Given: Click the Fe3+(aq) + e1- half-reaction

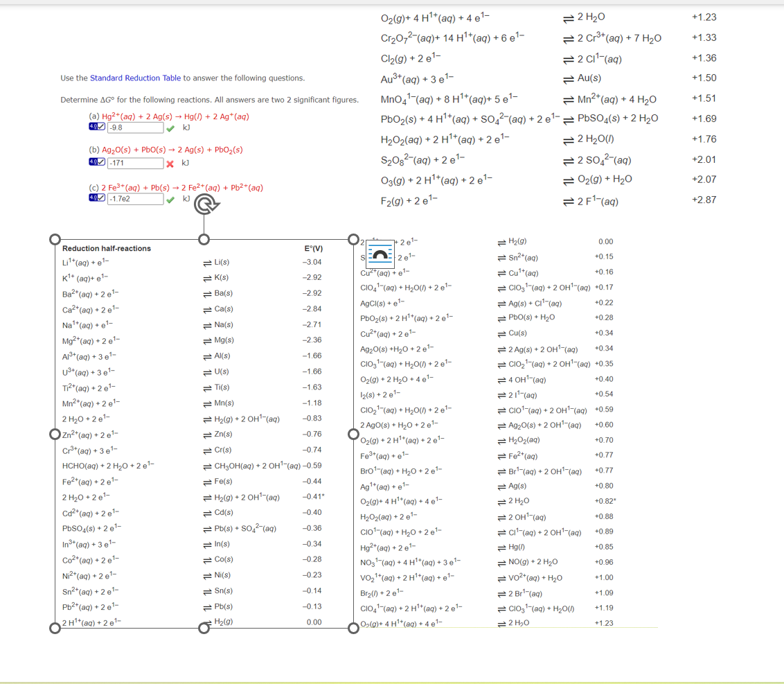Looking at the screenshot, I should (384, 456).
